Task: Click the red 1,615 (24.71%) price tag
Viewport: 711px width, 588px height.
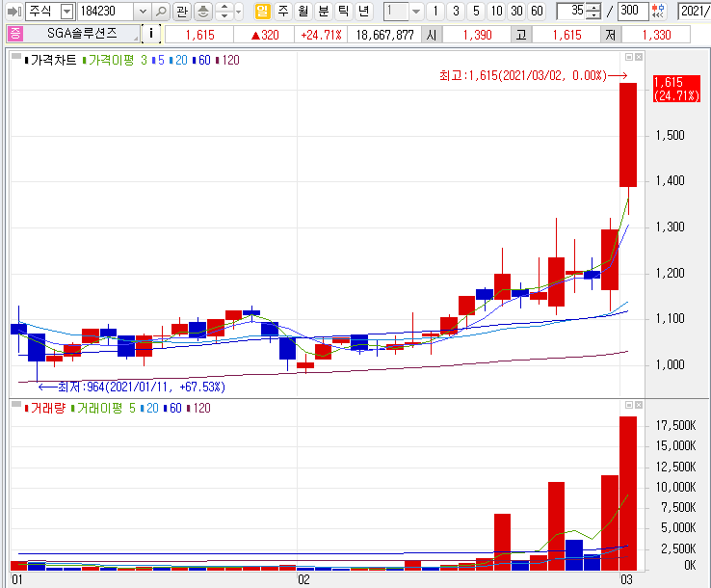Action: [676, 89]
